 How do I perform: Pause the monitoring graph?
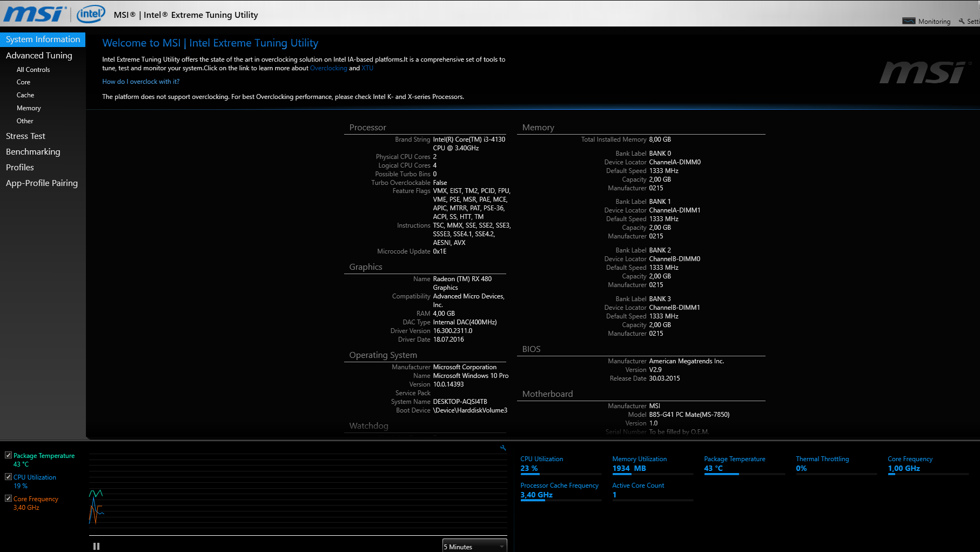tap(96, 546)
